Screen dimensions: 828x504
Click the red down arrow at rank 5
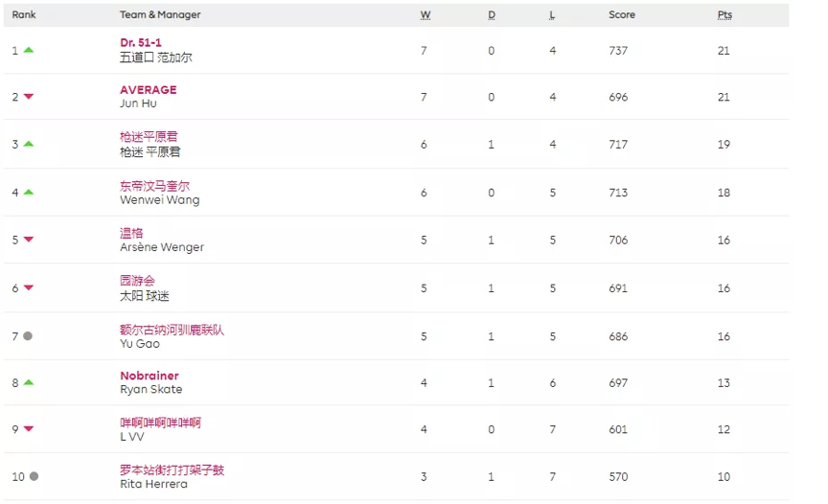coord(29,240)
